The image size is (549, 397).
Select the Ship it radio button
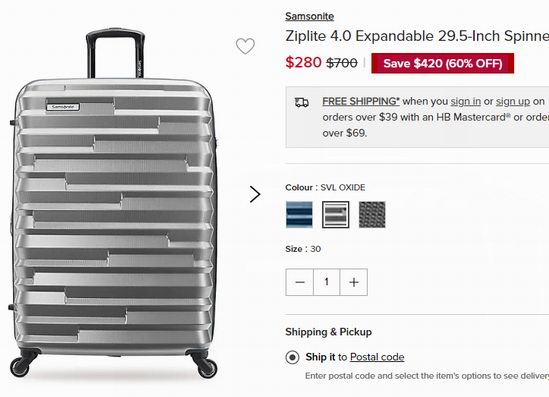point(292,357)
